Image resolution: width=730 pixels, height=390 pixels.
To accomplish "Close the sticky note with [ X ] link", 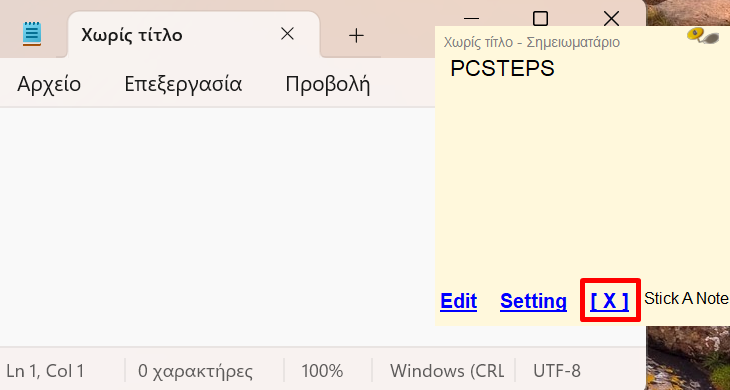I will [610, 301].
